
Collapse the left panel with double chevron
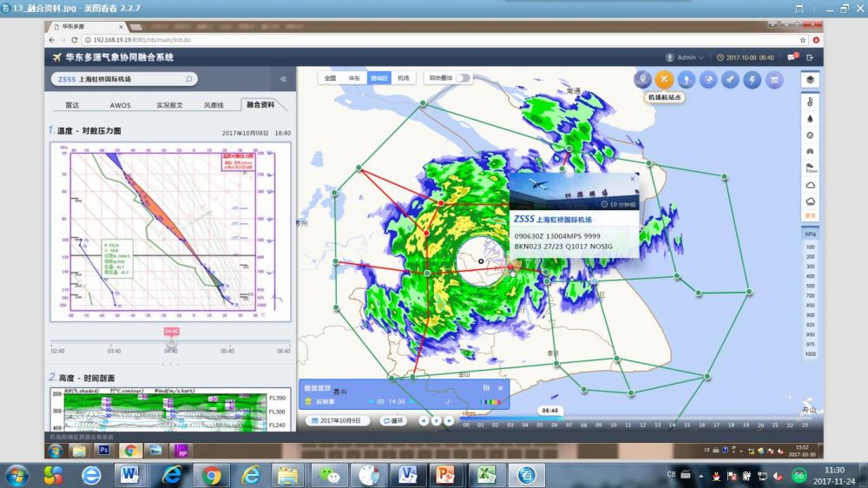(283, 79)
